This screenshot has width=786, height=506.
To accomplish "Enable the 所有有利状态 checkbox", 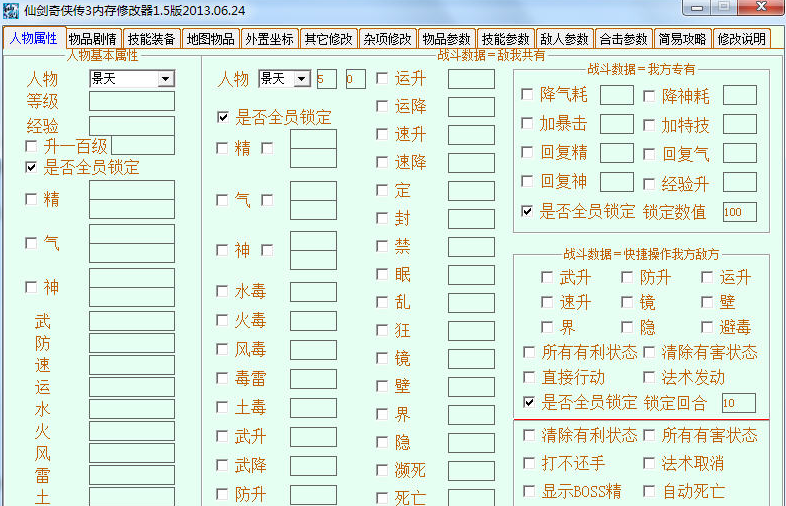I will (x=529, y=352).
